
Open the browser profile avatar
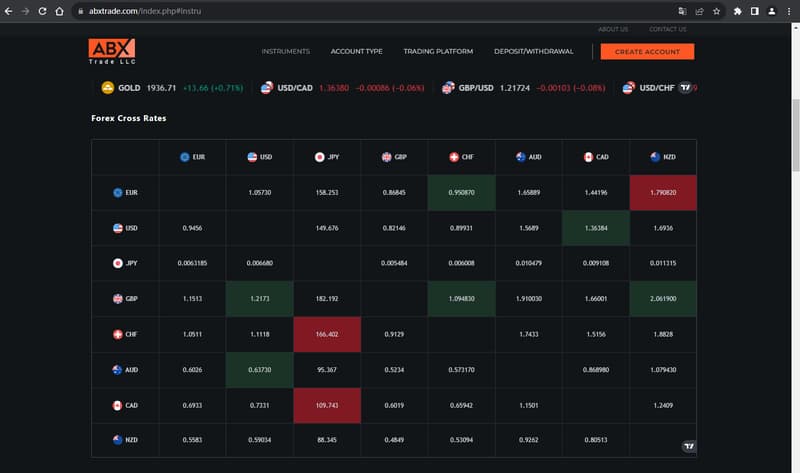(771, 11)
